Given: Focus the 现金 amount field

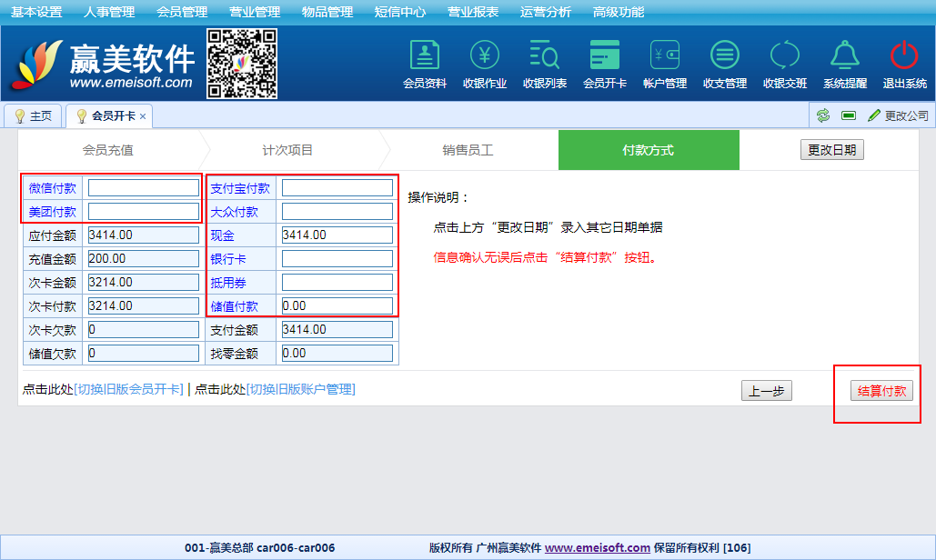Looking at the screenshot, I should point(337,235).
